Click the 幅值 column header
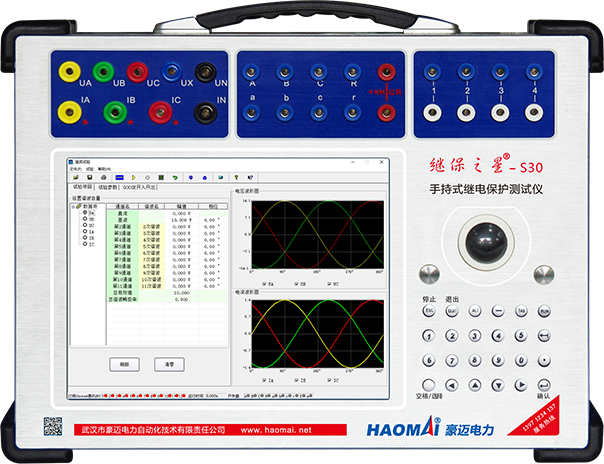604x464 pixels. (181, 206)
